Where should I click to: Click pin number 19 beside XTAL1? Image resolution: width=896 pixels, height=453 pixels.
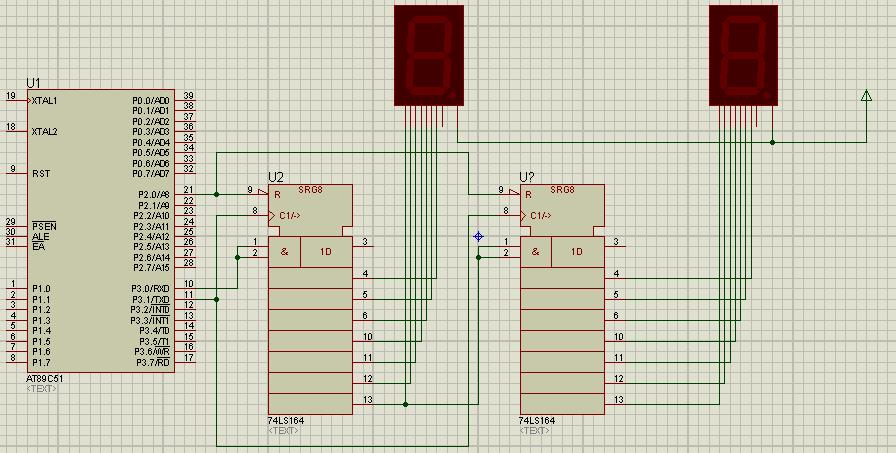(x=11, y=96)
